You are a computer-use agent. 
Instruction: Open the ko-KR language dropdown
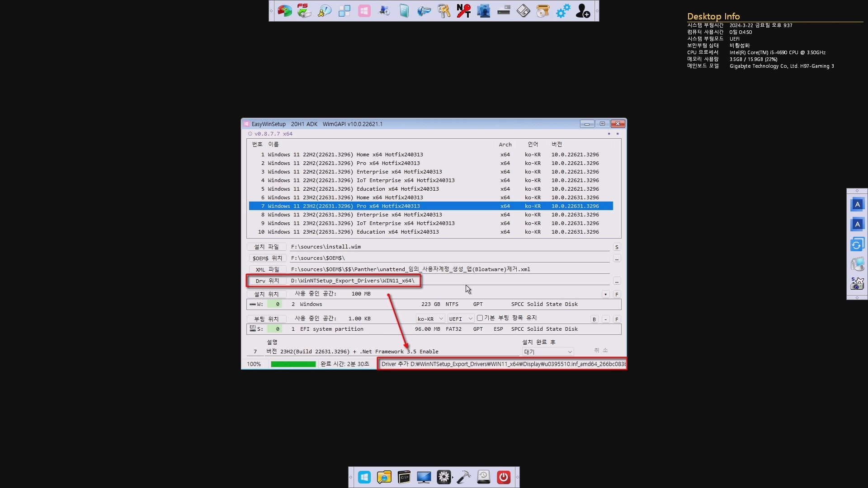(430, 319)
